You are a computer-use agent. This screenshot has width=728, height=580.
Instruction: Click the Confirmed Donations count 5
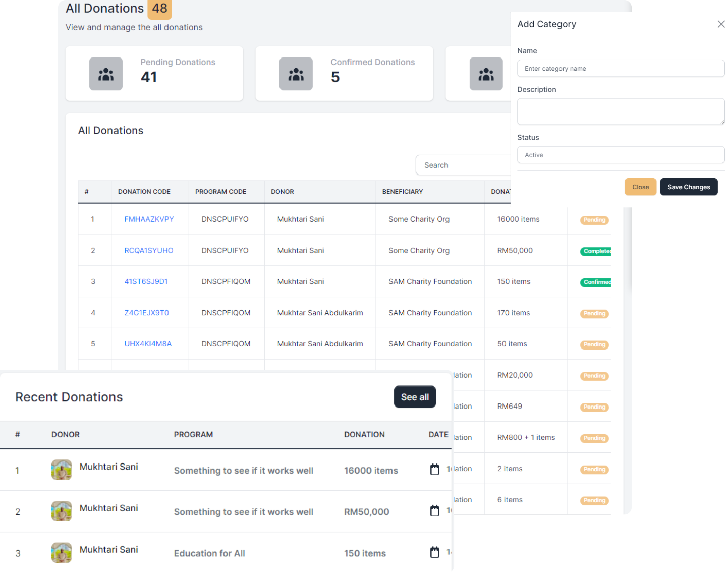(x=335, y=77)
